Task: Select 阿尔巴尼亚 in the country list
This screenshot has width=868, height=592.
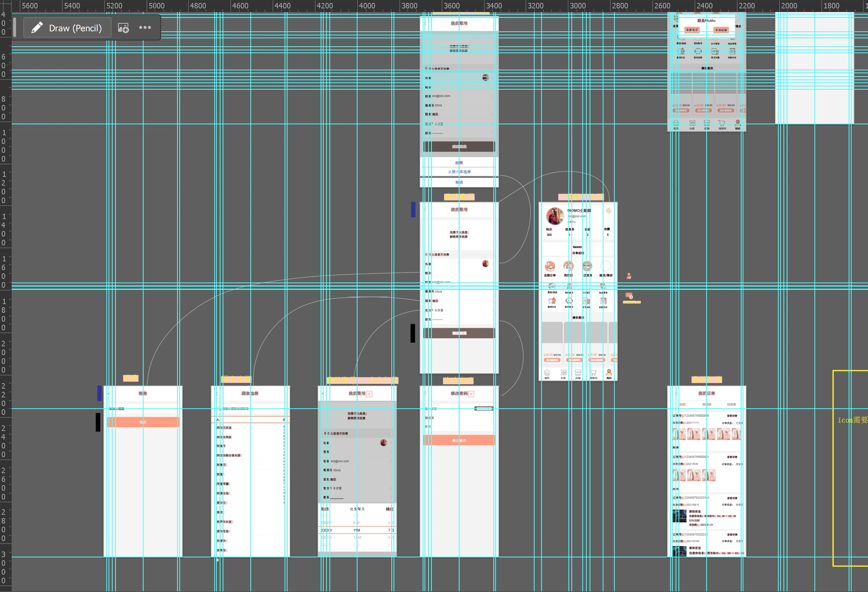Action: [224, 428]
